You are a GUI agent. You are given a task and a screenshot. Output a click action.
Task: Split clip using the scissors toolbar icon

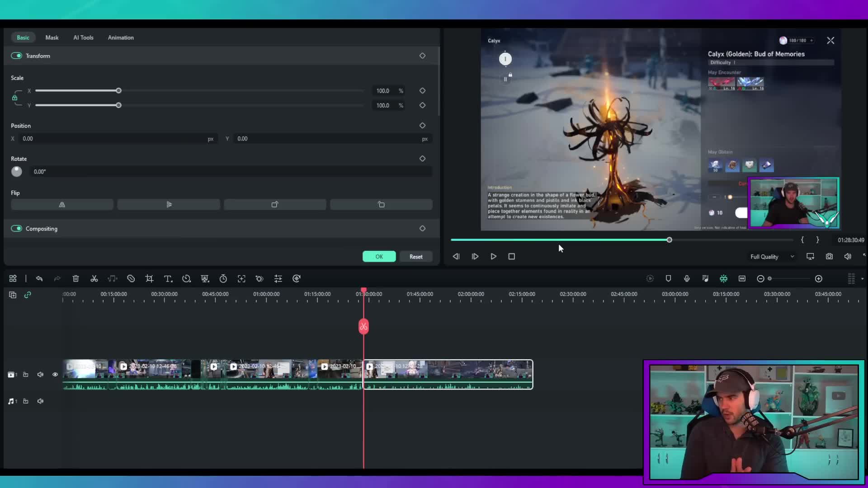pyautogui.click(x=94, y=279)
